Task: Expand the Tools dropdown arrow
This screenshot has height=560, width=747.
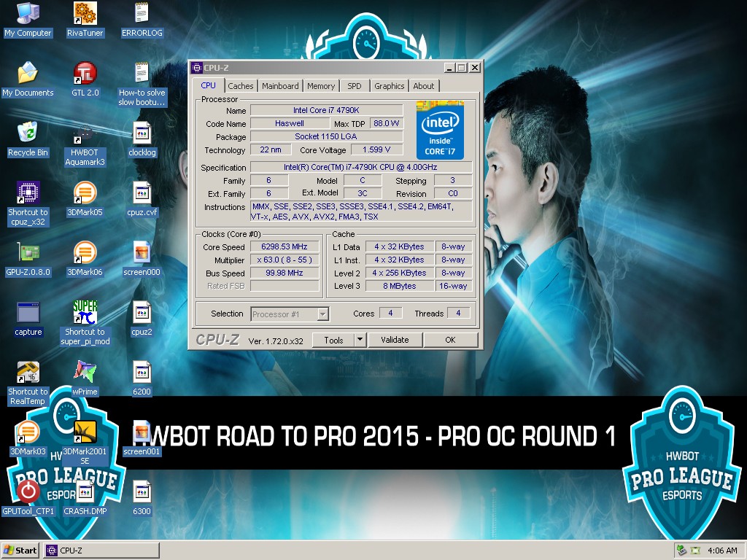Action: click(x=360, y=340)
